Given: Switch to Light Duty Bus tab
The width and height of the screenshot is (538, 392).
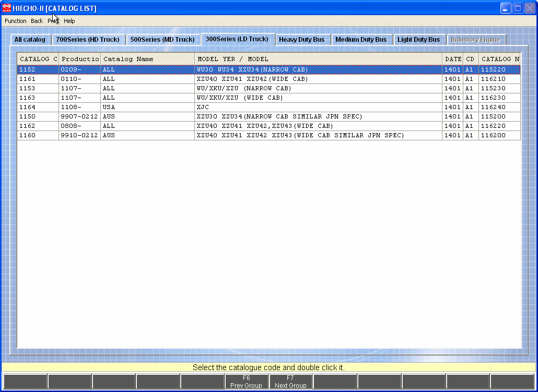Looking at the screenshot, I should tap(418, 40).
